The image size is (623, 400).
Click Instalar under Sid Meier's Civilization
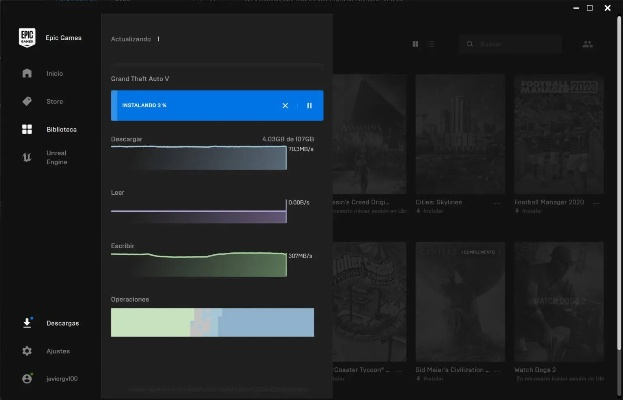430,379
